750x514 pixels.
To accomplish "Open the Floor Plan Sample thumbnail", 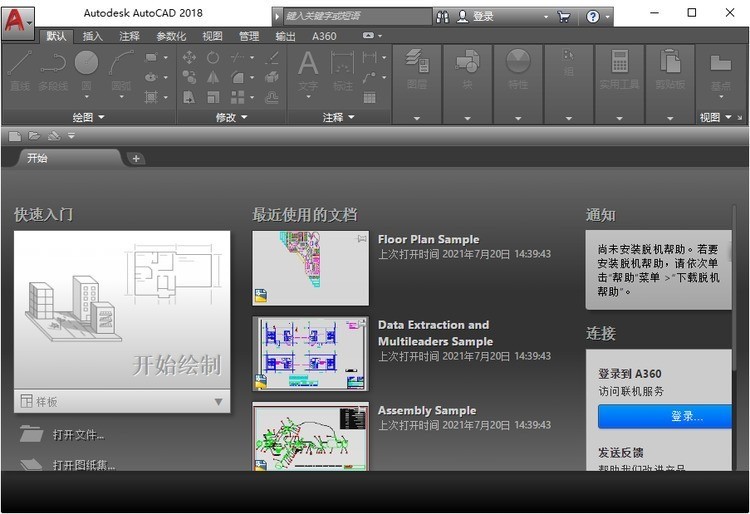I will click(x=310, y=268).
